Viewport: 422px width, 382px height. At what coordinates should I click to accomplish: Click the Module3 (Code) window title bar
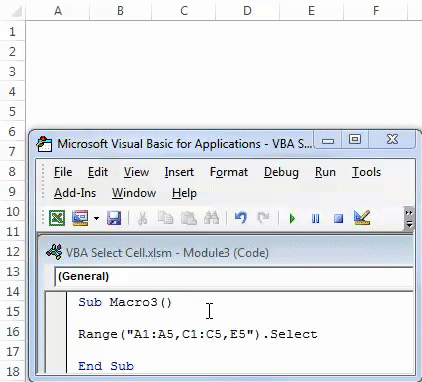(227, 252)
